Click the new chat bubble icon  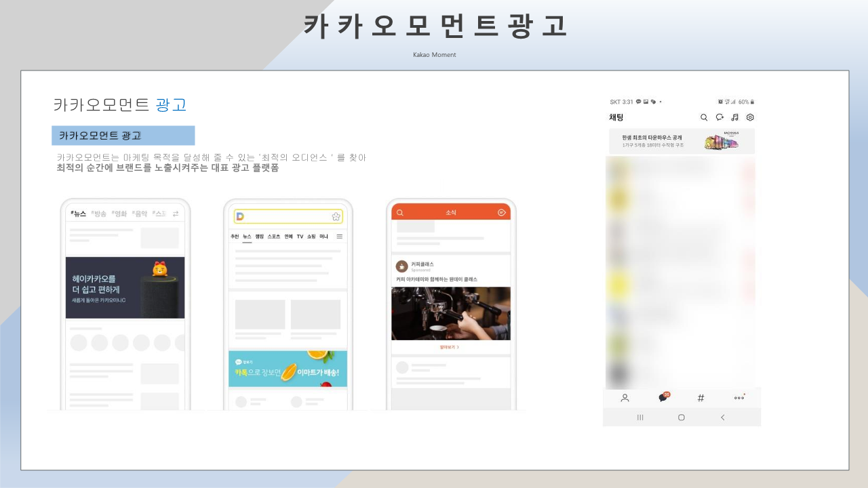719,117
